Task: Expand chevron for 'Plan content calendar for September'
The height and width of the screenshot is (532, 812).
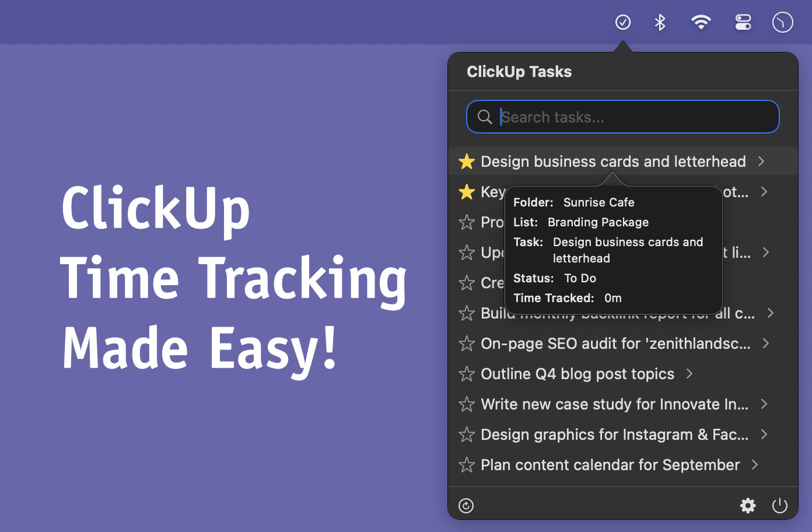Action: point(755,465)
